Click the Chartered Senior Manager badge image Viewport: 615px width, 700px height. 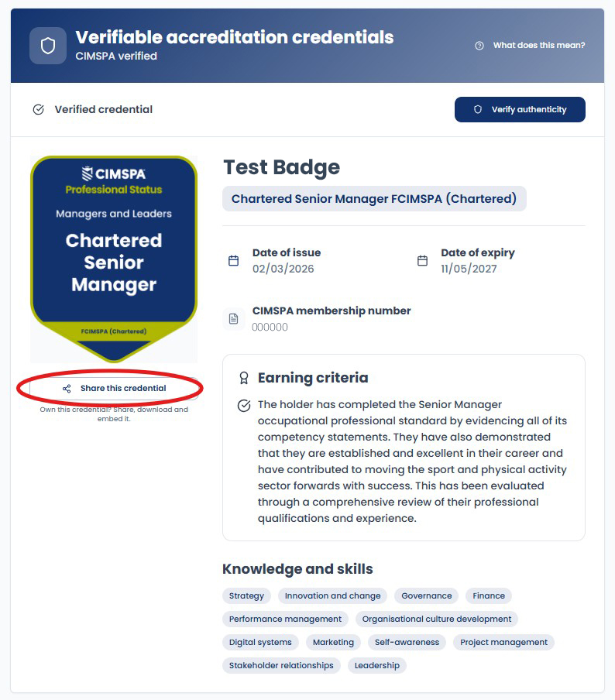click(114, 259)
